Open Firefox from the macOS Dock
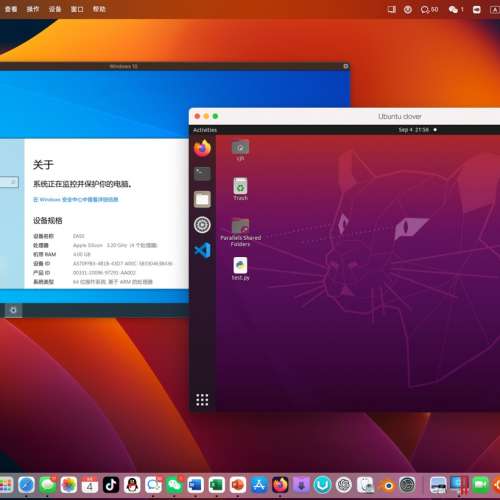 (x=280, y=485)
